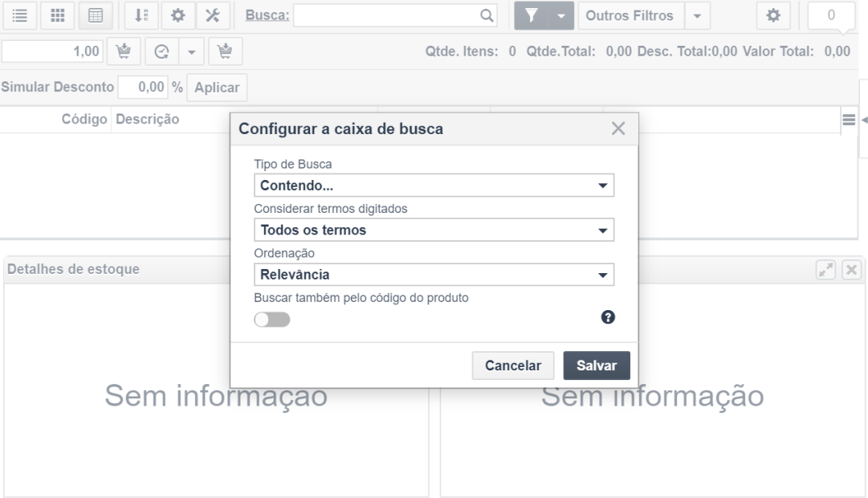This screenshot has height=498, width=868.
Task: Open the settings gear near counter
Action: point(773,15)
